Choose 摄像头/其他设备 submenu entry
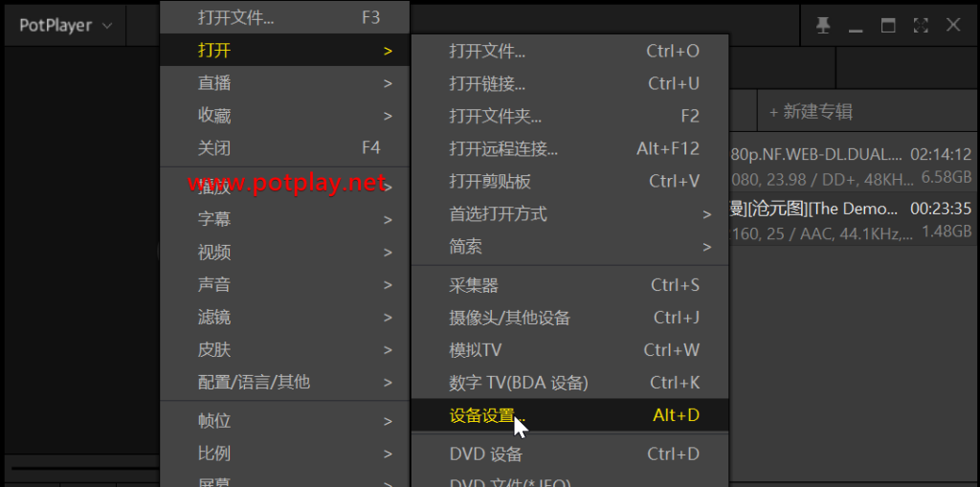This screenshot has height=487, width=980. [x=570, y=319]
